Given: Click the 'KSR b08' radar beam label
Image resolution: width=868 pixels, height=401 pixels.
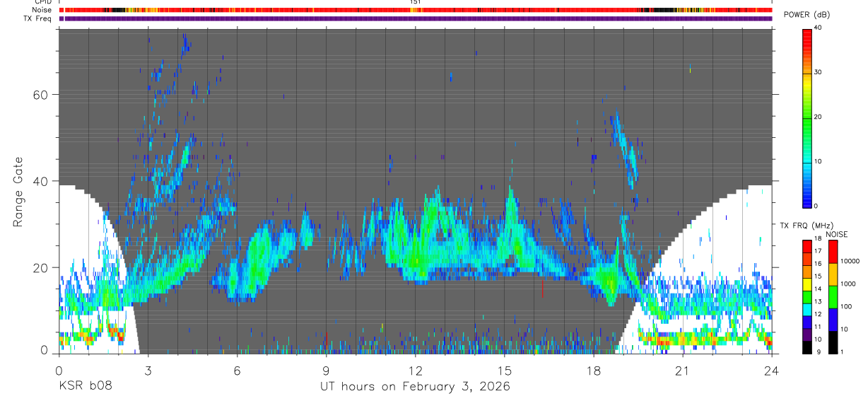Looking at the screenshot, I should coord(85,386).
